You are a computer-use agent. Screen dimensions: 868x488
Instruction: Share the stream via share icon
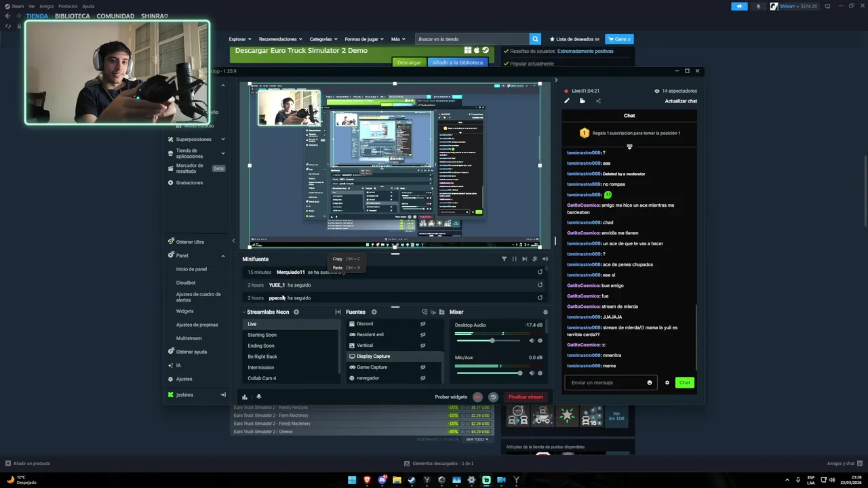point(598,101)
